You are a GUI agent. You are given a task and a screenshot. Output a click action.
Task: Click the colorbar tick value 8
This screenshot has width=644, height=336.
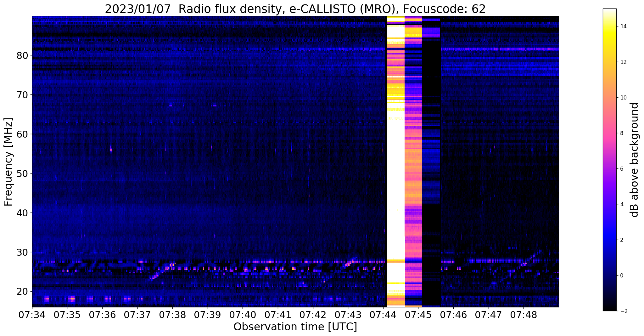621,133
